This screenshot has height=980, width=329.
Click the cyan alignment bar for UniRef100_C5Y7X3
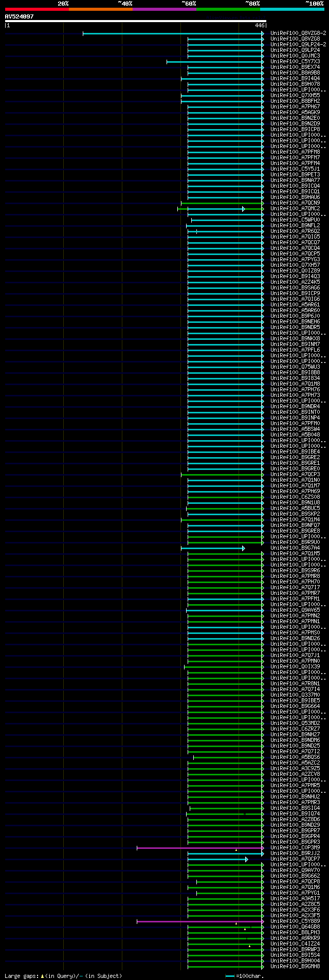tap(215, 62)
